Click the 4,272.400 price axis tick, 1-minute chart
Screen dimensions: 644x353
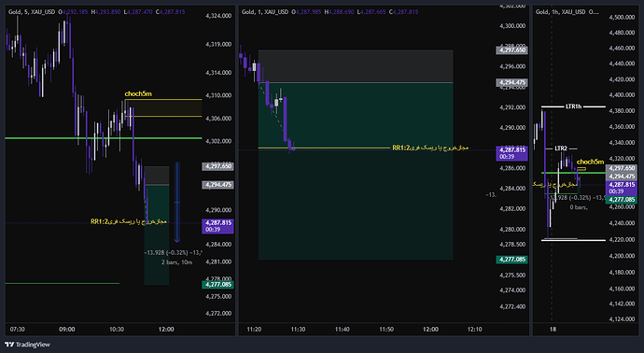512,306
